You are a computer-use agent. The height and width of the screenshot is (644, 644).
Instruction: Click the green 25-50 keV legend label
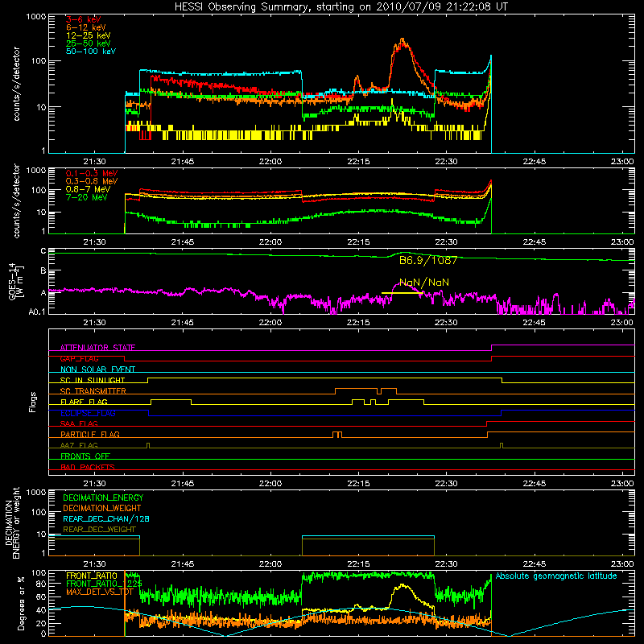89,43
